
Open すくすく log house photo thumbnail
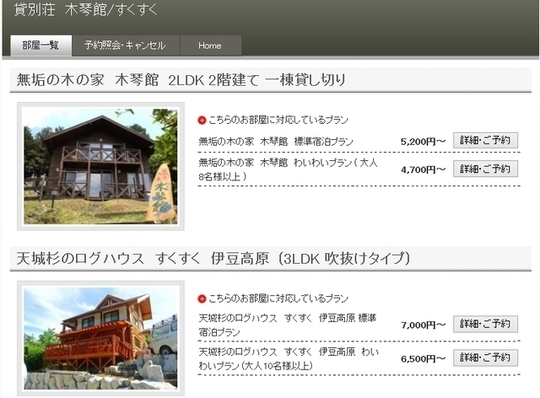(x=101, y=338)
